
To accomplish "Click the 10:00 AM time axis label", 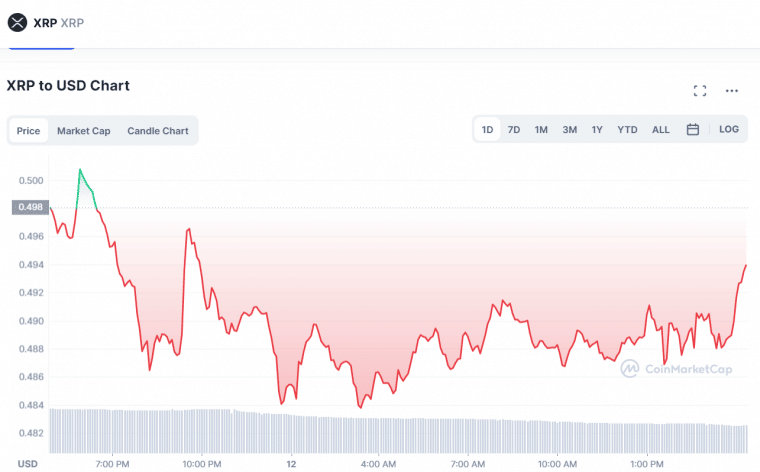I will click(x=557, y=464).
